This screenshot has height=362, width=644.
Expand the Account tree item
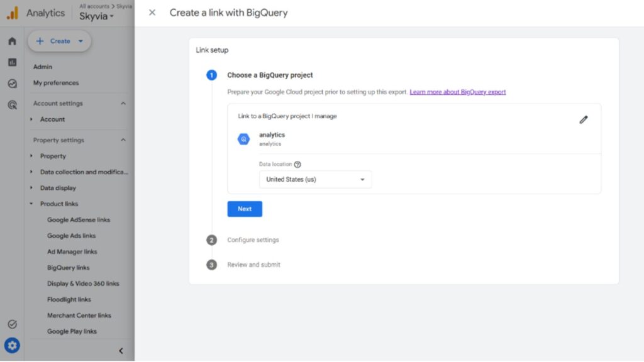(x=31, y=119)
